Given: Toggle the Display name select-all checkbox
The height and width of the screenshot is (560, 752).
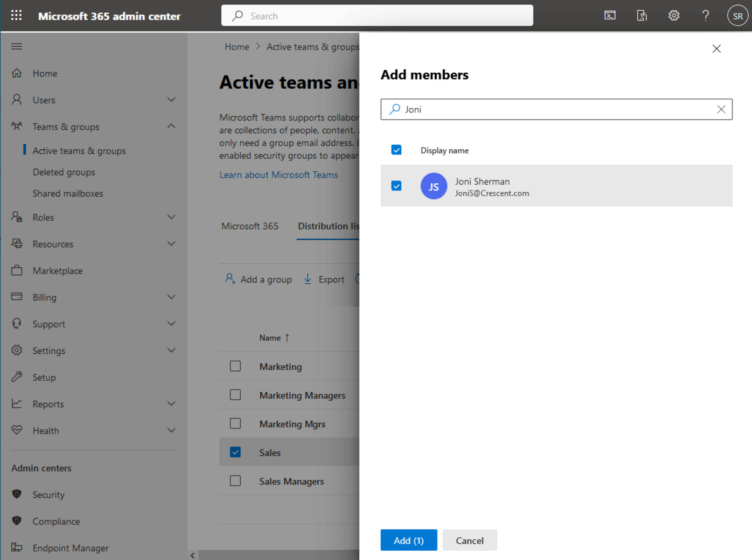Looking at the screenshot, I should [x=397, y=150].
